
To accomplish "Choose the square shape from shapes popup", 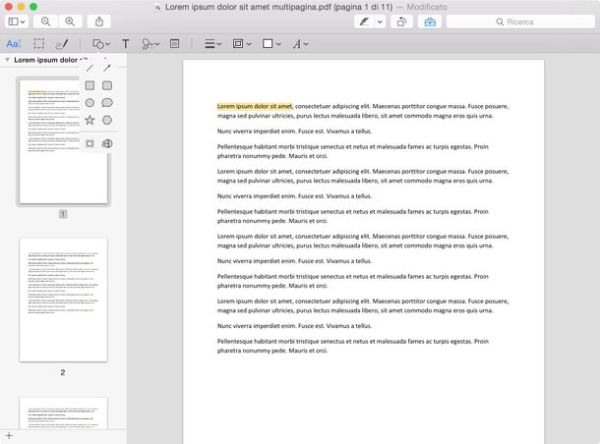I will point(90,85).
